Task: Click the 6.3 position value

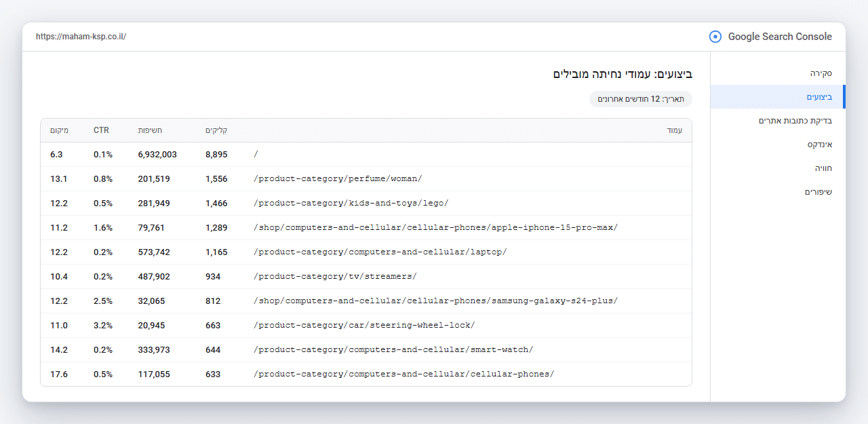Action: (56, 155)
